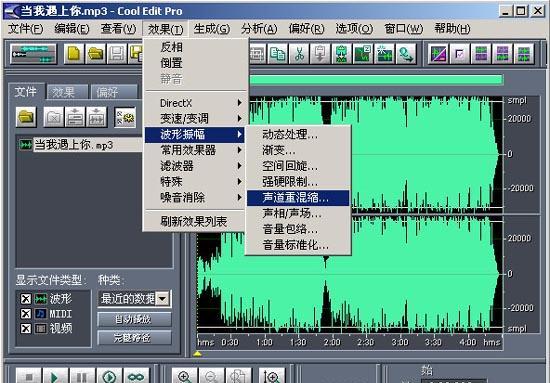The height and width of the screenshot is (383, 550).
Task: Expand the highlighted 波形振幅 submenu entry
Action: (194, 134)
